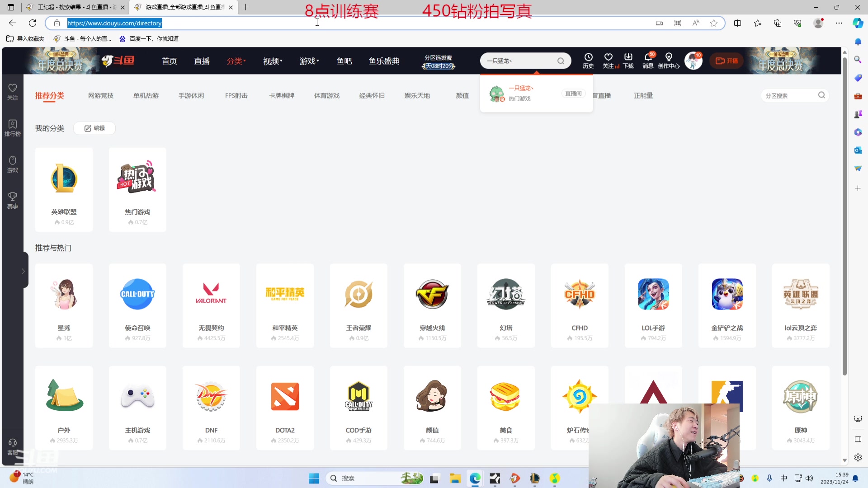Add page to favorites star icon
The height and width of the screenshot is (488, 868).
[x=714, y=23]
